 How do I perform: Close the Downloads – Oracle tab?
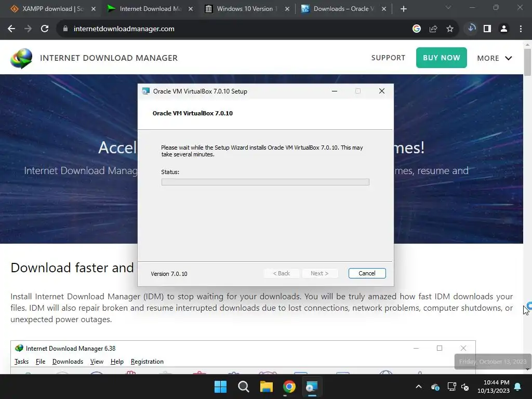[x=384, y=9]
